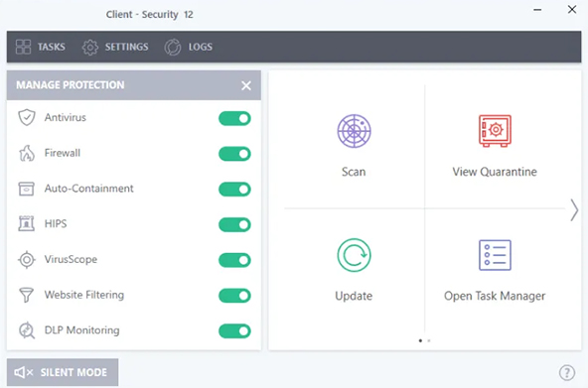Click the Tasks grid icon
This screenshot has width=588, height=388.
tap(23, 47)
